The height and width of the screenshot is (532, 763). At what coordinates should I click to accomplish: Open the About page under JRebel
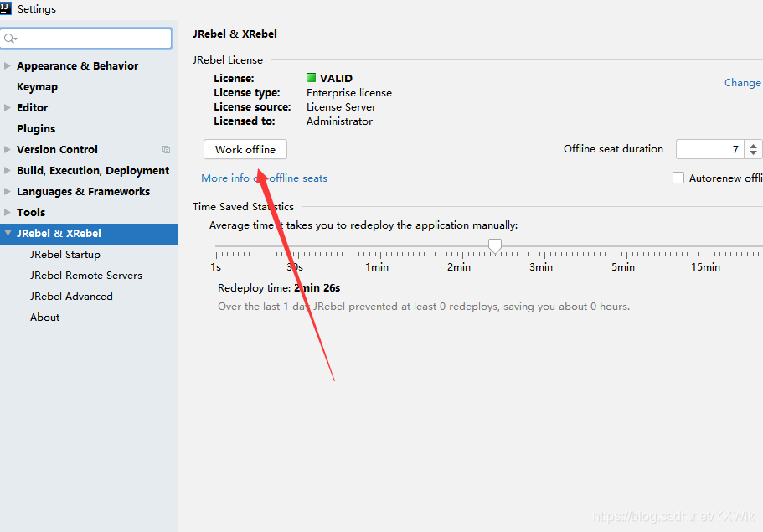[x=44, y=318]
